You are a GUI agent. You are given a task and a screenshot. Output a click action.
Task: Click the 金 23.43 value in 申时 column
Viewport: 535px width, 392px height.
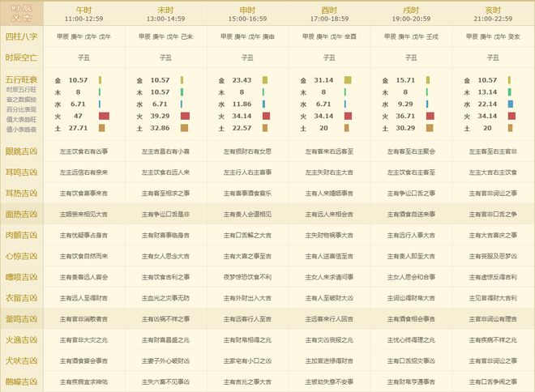[242, 80]
